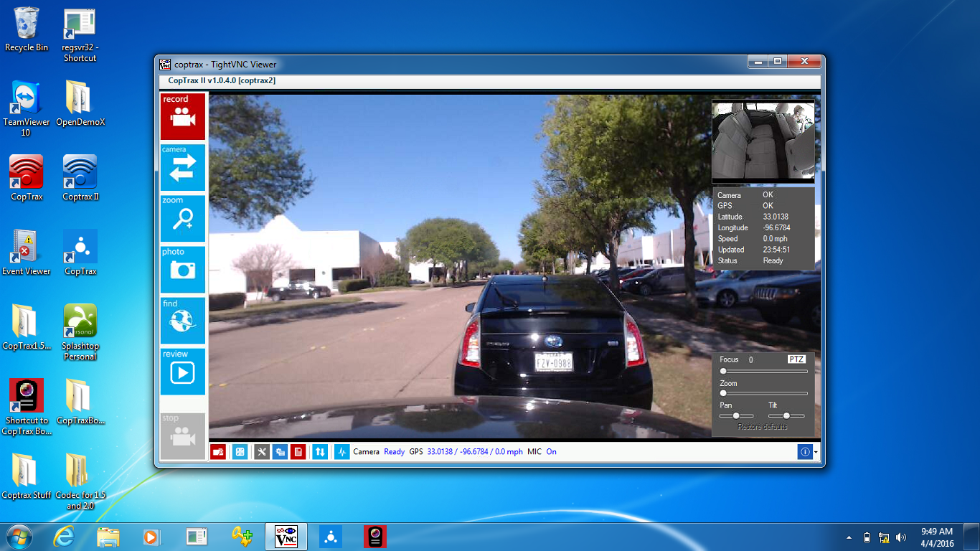Open the Windows Start menu
This screenshot has height=551, width=980.
[19, 536]
